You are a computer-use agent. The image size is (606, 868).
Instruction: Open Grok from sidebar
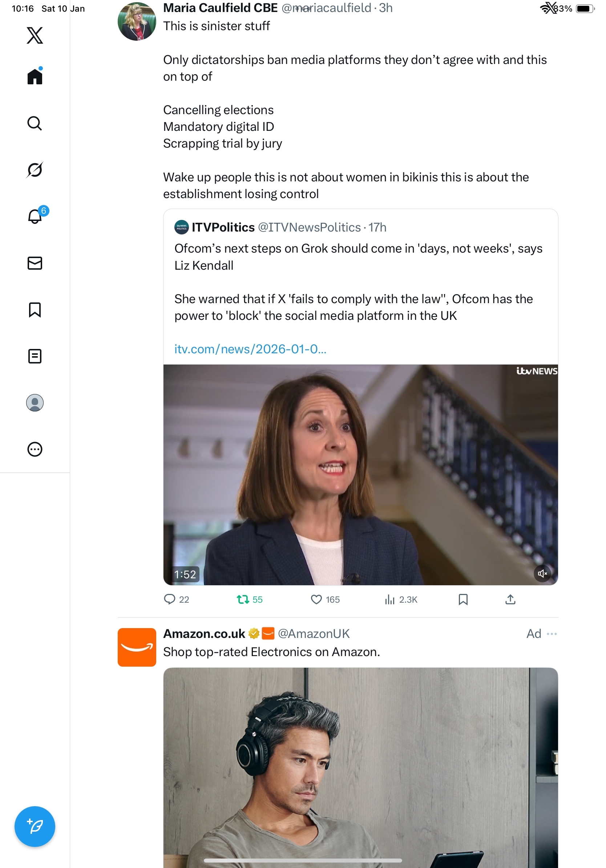click(x=35, y=170)
